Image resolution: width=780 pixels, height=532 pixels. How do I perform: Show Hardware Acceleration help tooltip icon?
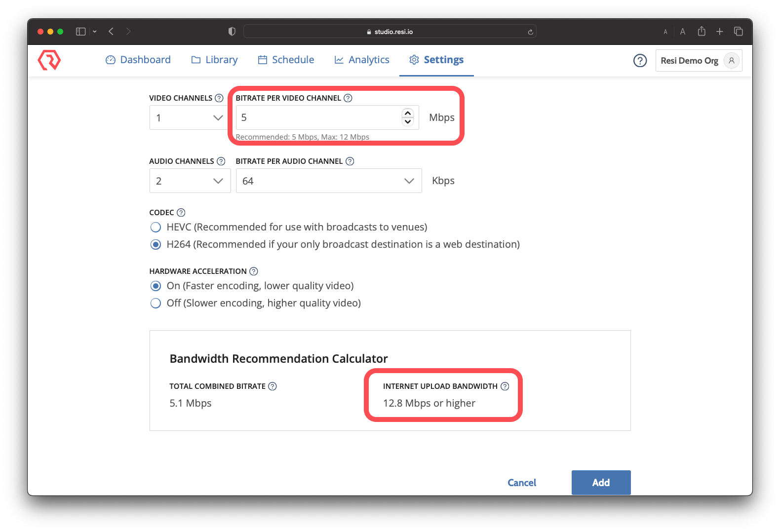pos(254,271)
